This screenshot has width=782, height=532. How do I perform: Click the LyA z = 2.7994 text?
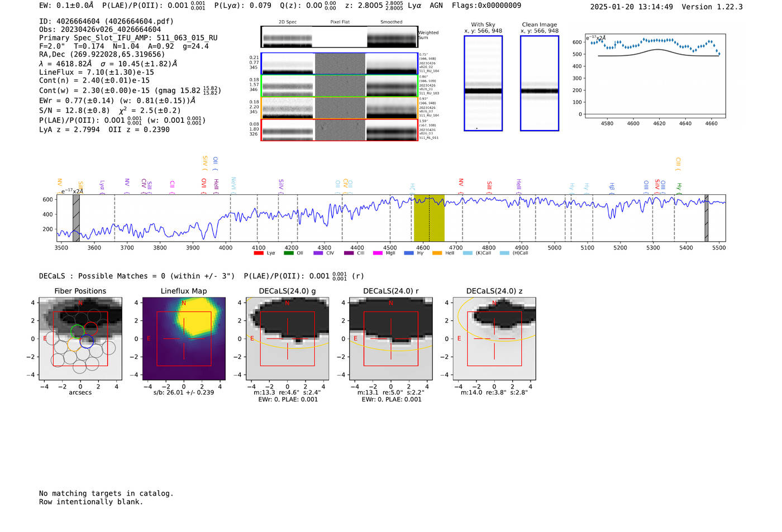(x=69, y=130)
